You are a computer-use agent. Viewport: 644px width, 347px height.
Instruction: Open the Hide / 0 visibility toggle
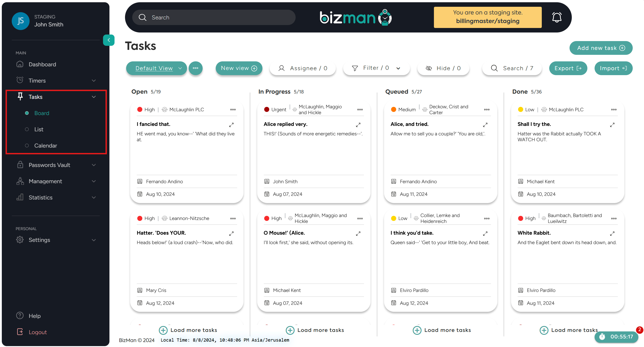tap(443, 68)
